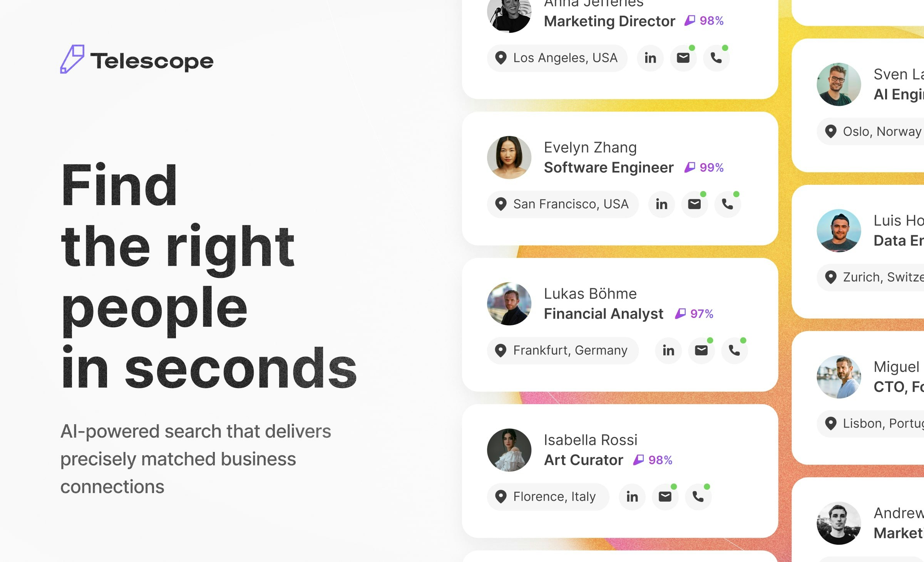Open Evelyn Zhang's profile photo
The width and height of the screenshot is (924, 562).
[509, 157]
